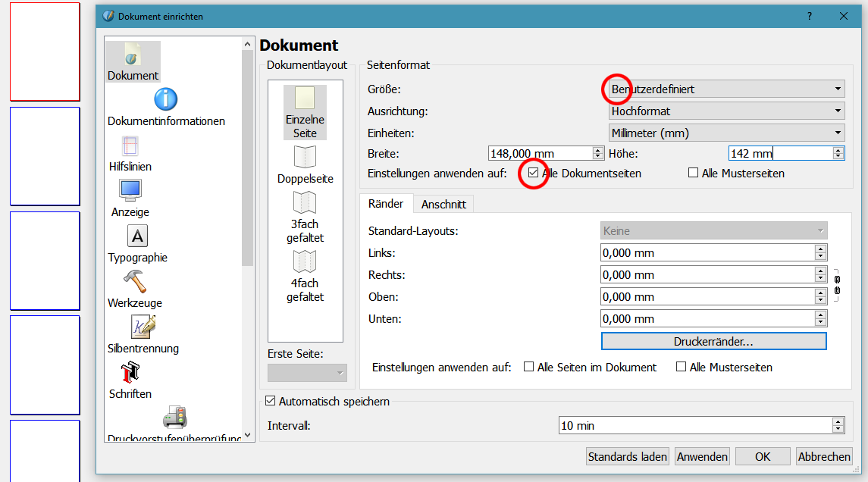Switch to the Anschnitt tab
The image size is (868, 482).
(443, 204)
